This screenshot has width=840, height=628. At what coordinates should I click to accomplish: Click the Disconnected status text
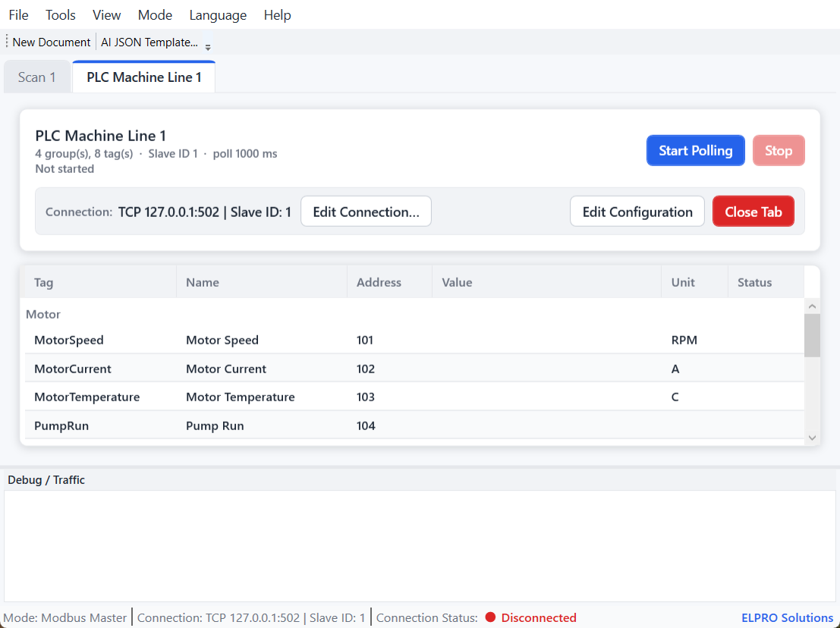point(539,618)
